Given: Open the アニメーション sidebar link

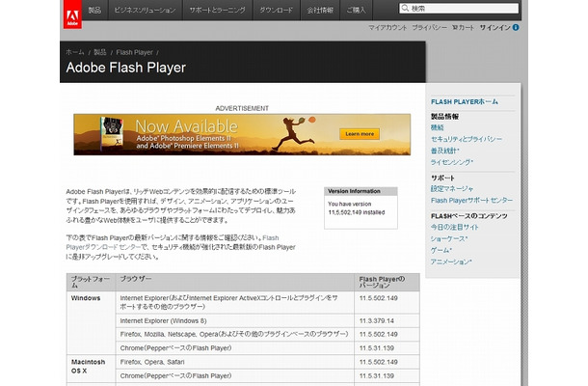Looking at the screenshot, I should pyautogui.click(x=451, y=262).
